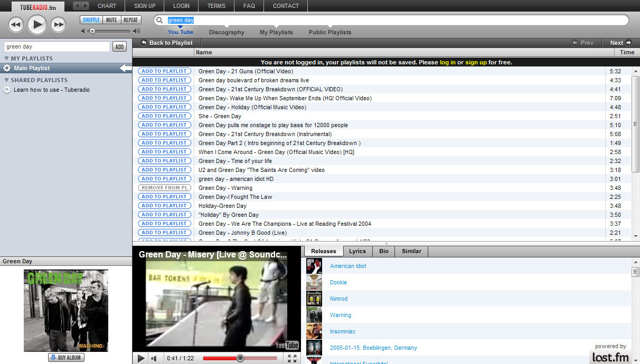Click the loud speaker icon under Repeat

tap(136, 31)
